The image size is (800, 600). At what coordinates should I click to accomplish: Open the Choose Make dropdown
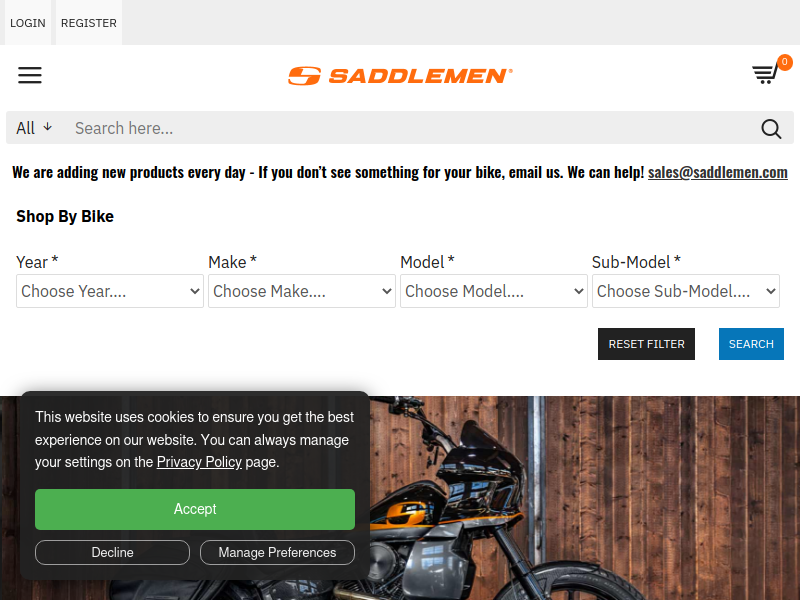tap(302, 291)
